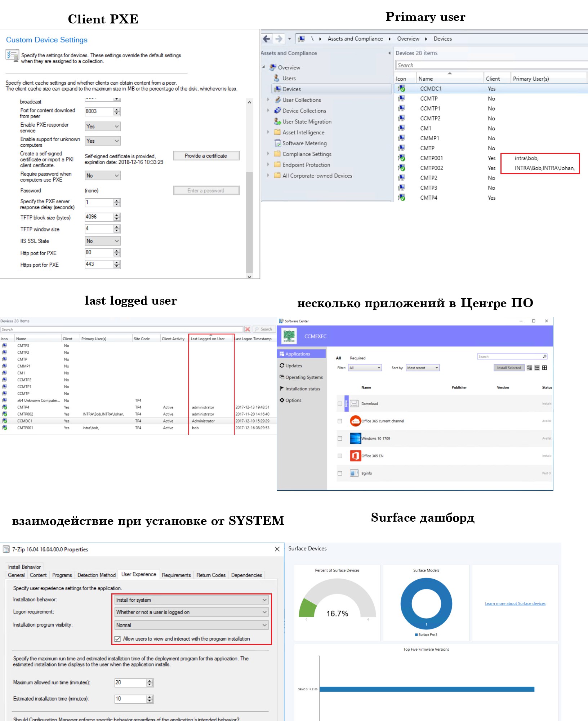Viewport: 588px width, 721px height.
Task: Click the back navigation arrow in console
Action: 267,39
